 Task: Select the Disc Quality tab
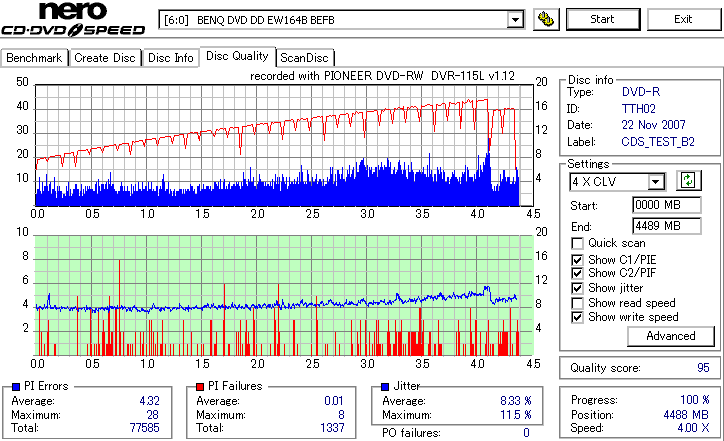click(x=237, y=56)
